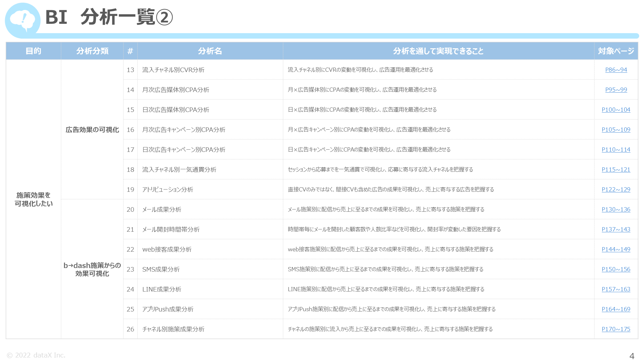This screenshot has height=362, width=644.
Task: Open page link P110~114
Action: (x=616, y=150)
